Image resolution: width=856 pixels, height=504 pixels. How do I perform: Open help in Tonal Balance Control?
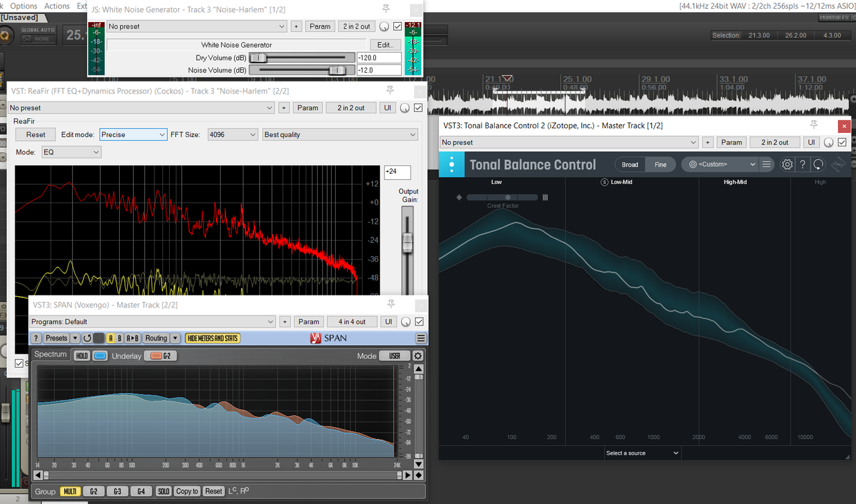click(x=802, y=164)
